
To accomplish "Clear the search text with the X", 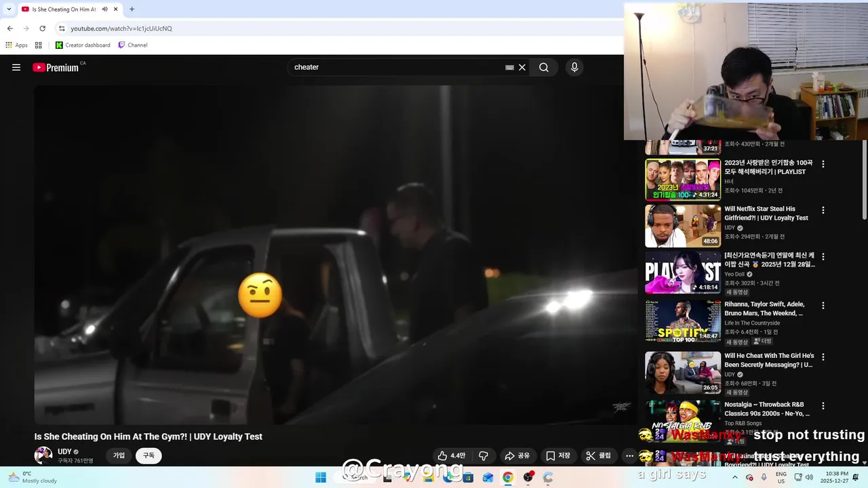I will [x=522, y=67].
